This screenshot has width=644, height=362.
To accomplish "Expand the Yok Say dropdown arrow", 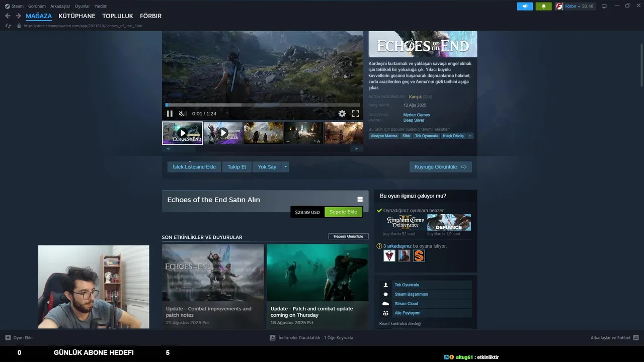I will tap(285, 167).
